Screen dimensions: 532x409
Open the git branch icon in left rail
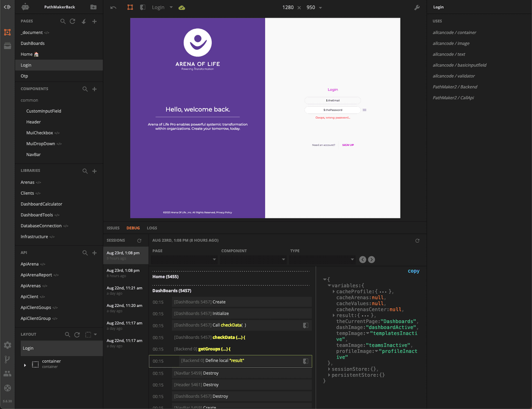click(x=7, y=359)
